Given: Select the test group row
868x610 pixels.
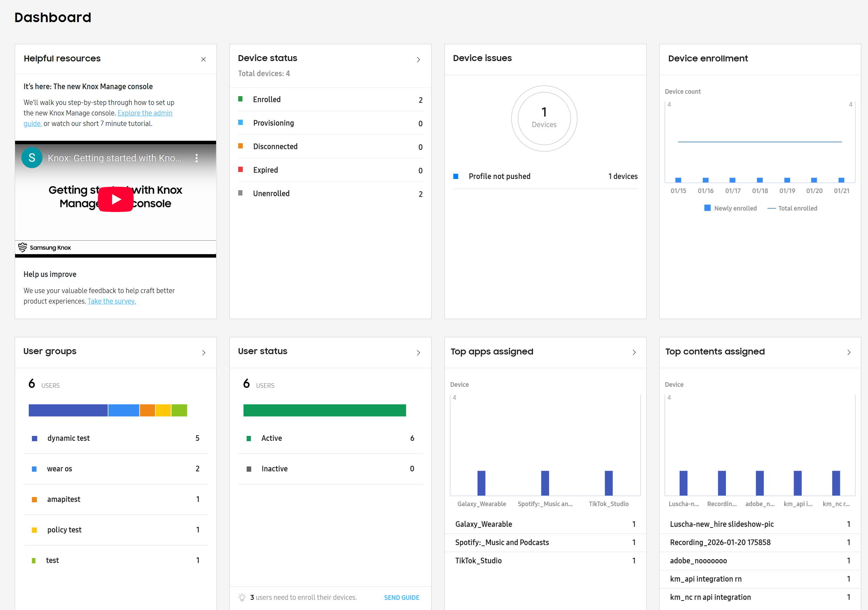Looking at the screenshot, I should [x=115, y=561].
